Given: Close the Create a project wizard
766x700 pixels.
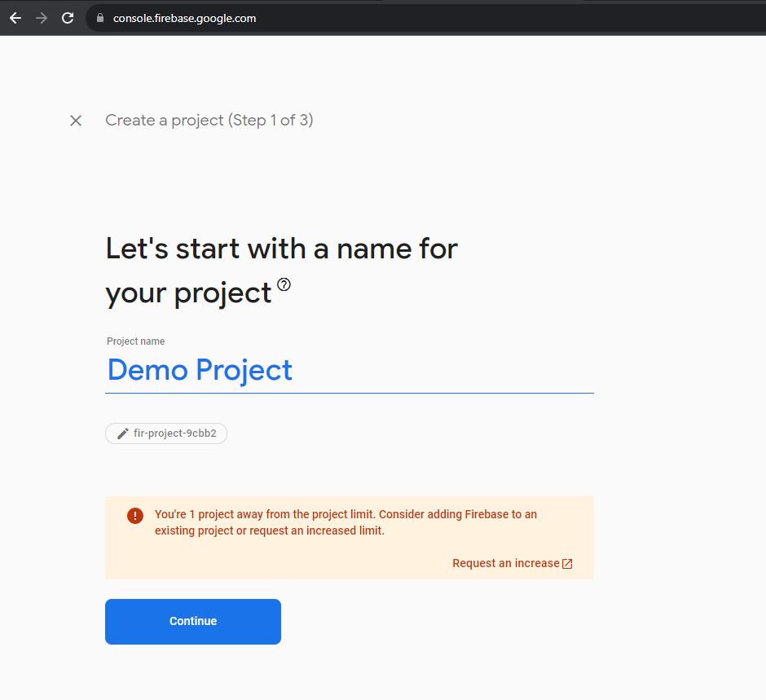Looking at the screenshot, I should pos(76,121).
